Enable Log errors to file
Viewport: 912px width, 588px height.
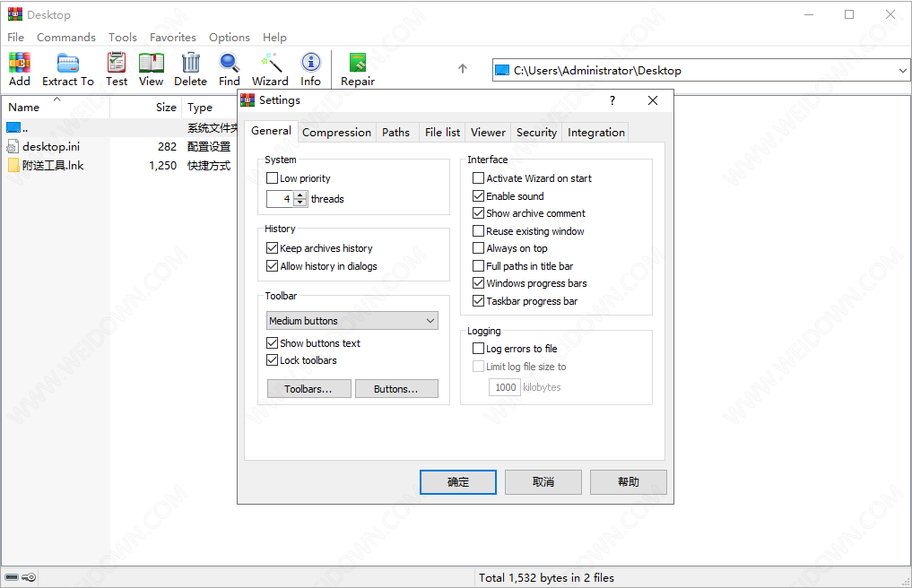(478, 349)
